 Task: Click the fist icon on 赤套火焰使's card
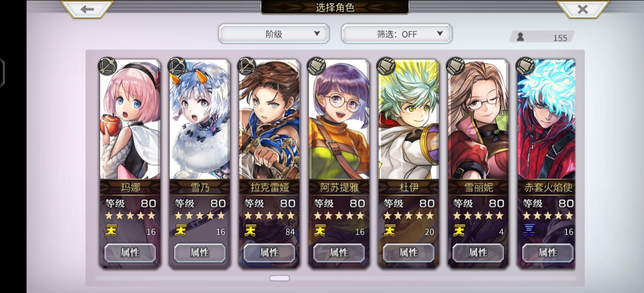coord(525,66)
